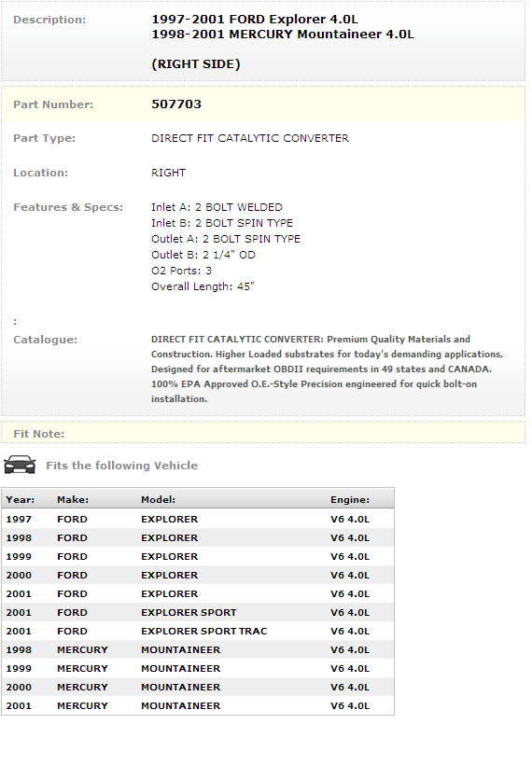Click the car icon beside Fits the following Vehicle
The height and width of the screenshot is (766, 532).
pyautogui.click(x=20, y=465)
